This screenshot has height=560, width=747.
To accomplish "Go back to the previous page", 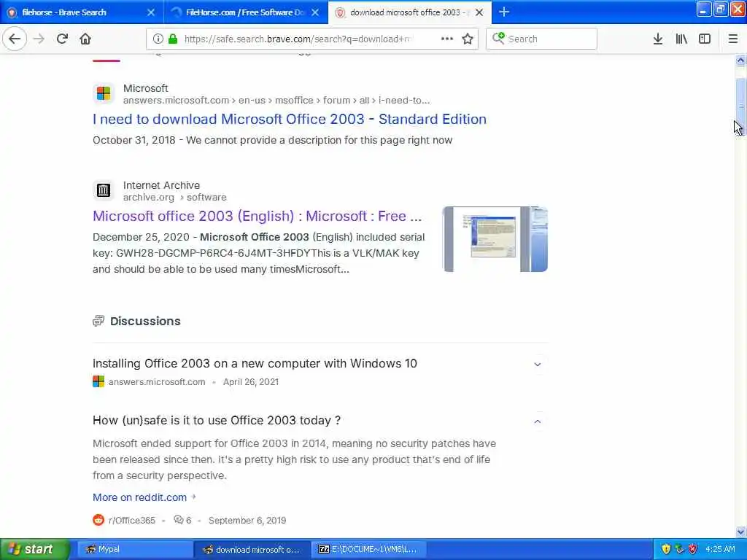I will 15,39.
